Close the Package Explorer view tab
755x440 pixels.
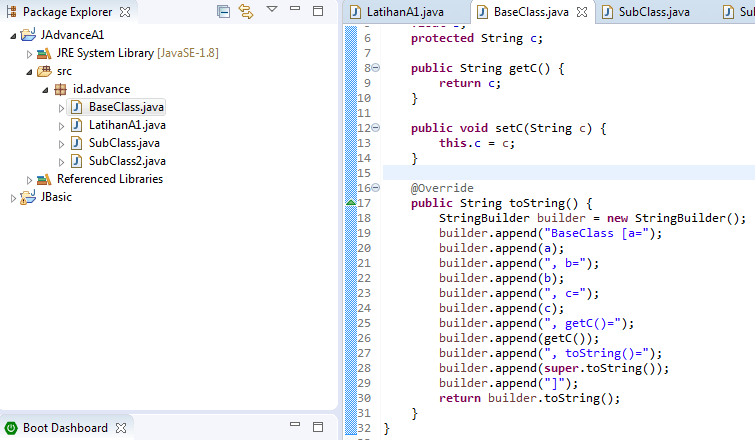pyautogui.click(x=125, y=12)
